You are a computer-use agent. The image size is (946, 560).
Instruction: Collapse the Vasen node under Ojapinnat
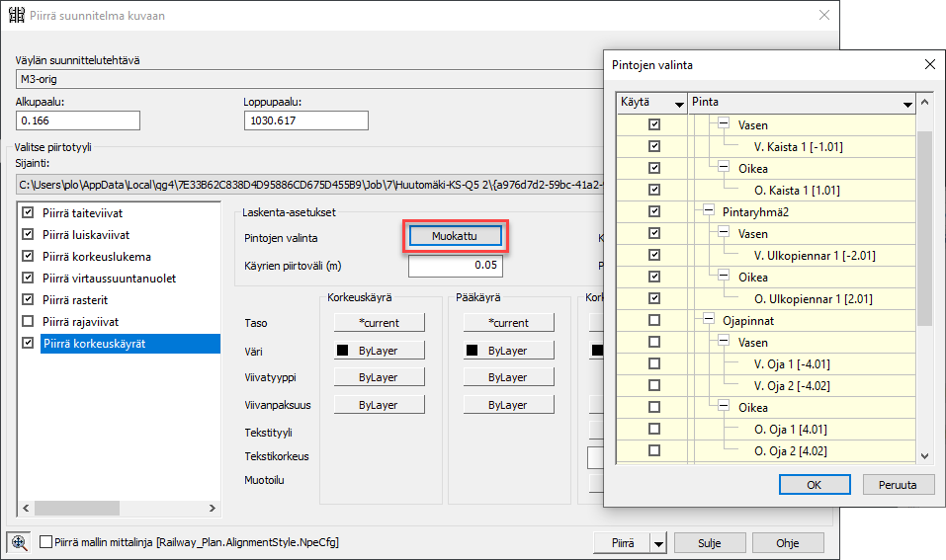724,341
